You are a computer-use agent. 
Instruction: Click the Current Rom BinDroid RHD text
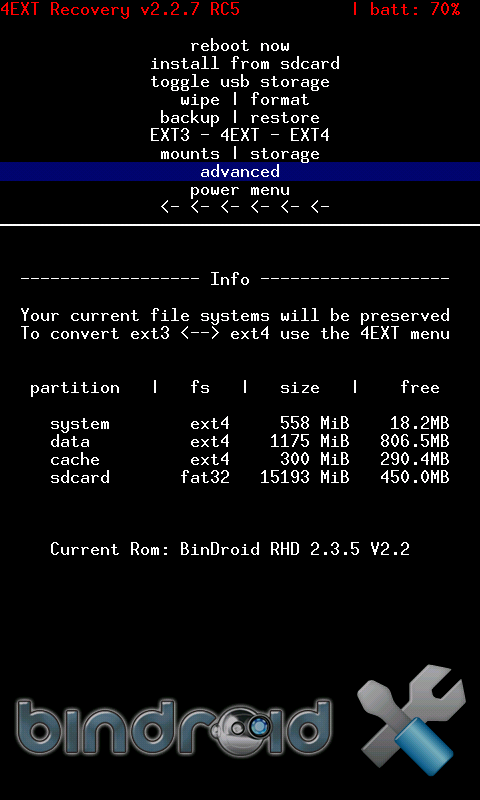[x=230, y=549]
